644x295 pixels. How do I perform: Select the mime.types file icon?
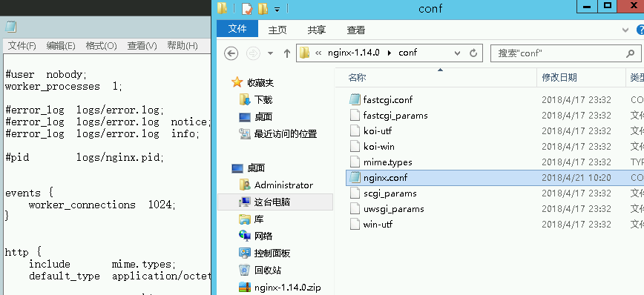(x=355, y=162)
